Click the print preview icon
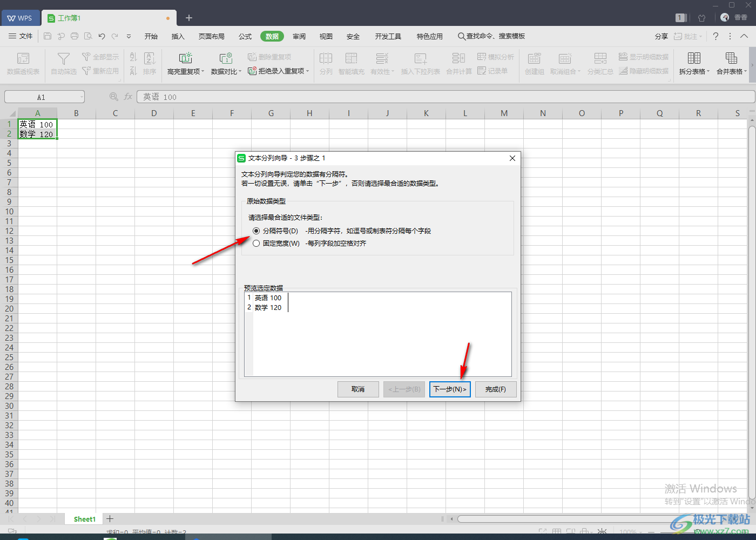 [88, 36]
